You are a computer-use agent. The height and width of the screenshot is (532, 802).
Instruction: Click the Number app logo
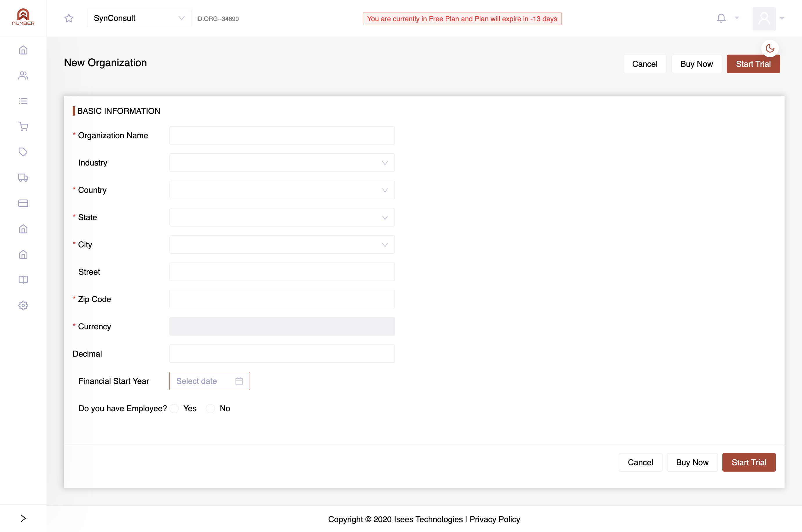coord(23,17)
